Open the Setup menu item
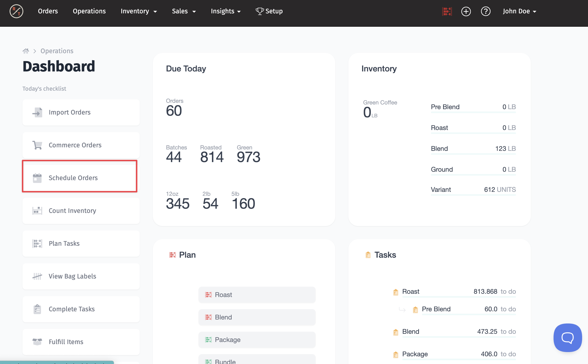Image resolution: width=588 pixels, height=364 pixels. [x=269, y=11]
